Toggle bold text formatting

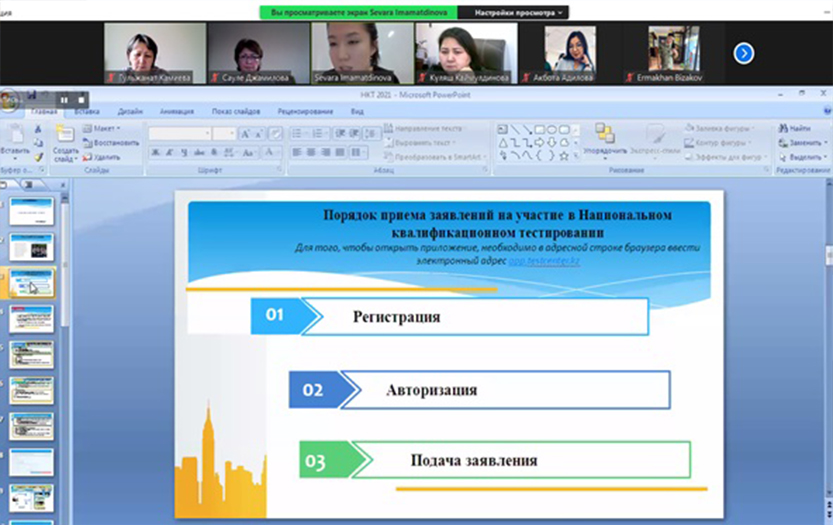(156, 153)
